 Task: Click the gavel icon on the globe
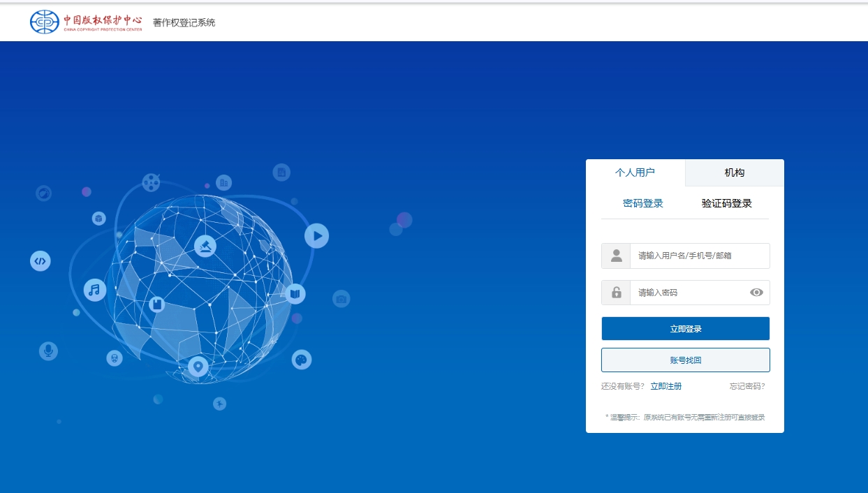point(205,246)
